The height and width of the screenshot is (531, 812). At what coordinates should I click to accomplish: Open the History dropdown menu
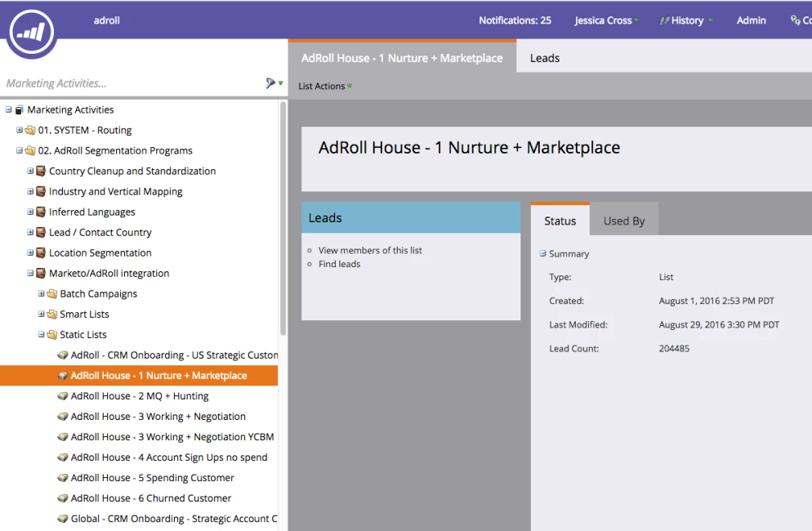coord(687,20)
